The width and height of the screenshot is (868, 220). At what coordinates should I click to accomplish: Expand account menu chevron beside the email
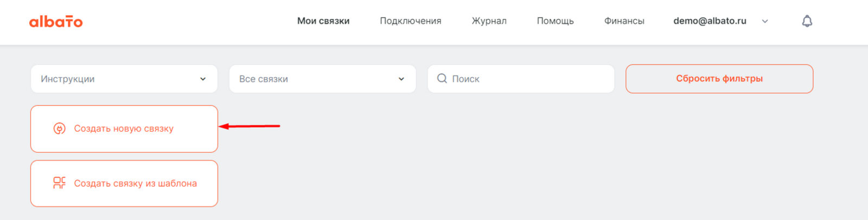click(765, 21)
